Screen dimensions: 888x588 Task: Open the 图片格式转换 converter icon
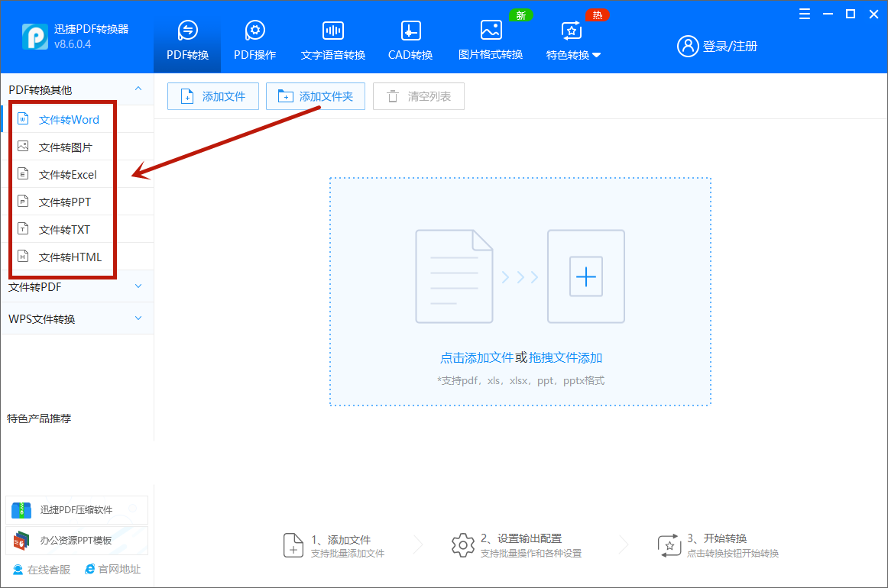(x=490, y=32)
